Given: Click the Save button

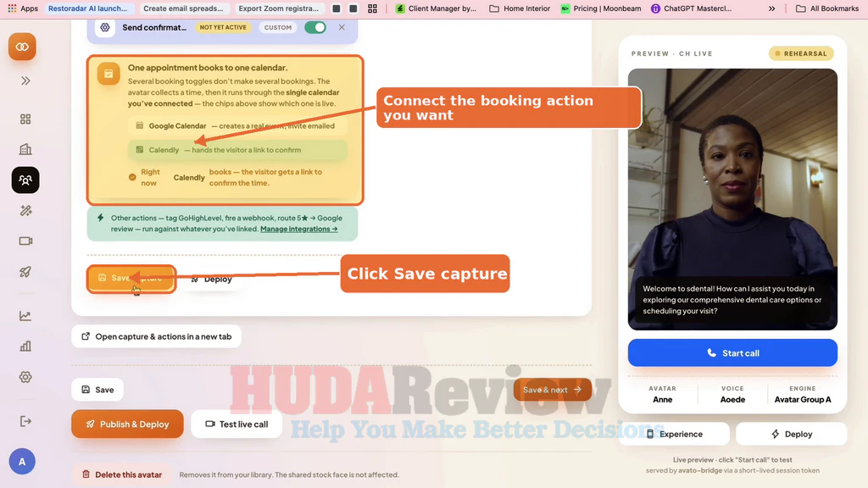Looking at the screenshot, I should tap(97, 390).
